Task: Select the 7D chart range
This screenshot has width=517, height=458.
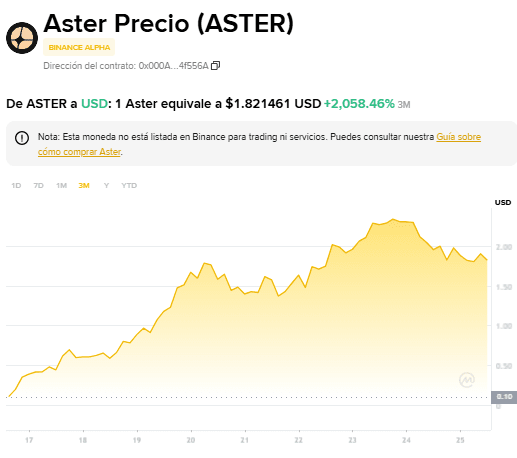Action: (x=38, y=185)
